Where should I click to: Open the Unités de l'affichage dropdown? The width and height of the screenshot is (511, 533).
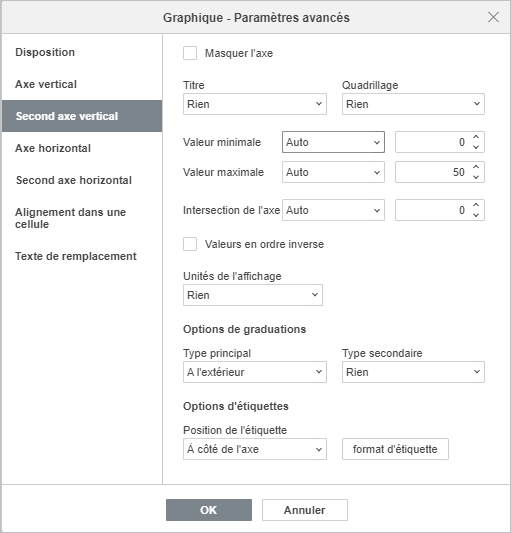tap(253, 295)
